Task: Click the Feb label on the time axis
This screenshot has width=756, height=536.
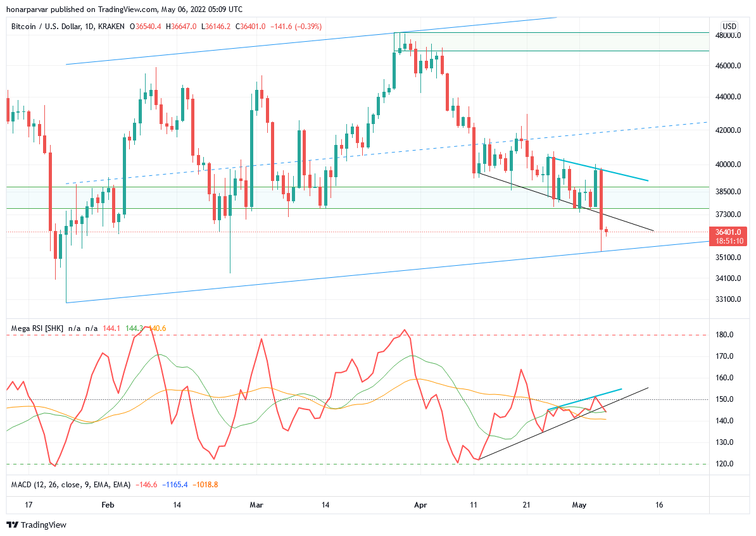Action: 108,505
